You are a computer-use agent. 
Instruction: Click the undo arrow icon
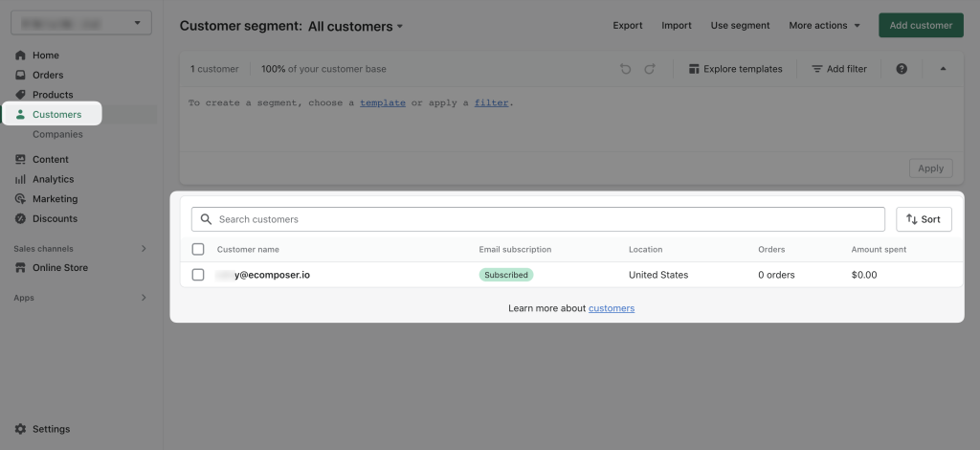(x=626, y=69)
